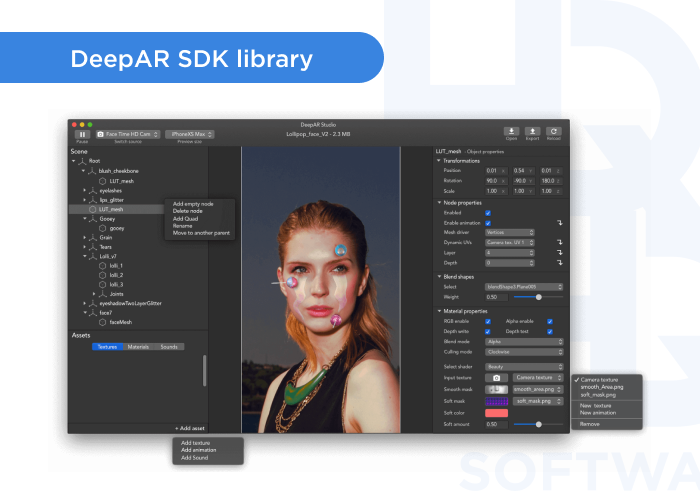The height and width of the screenshot is (500, 700).
Task: Collapse the Transformations section
Action: 439,161
